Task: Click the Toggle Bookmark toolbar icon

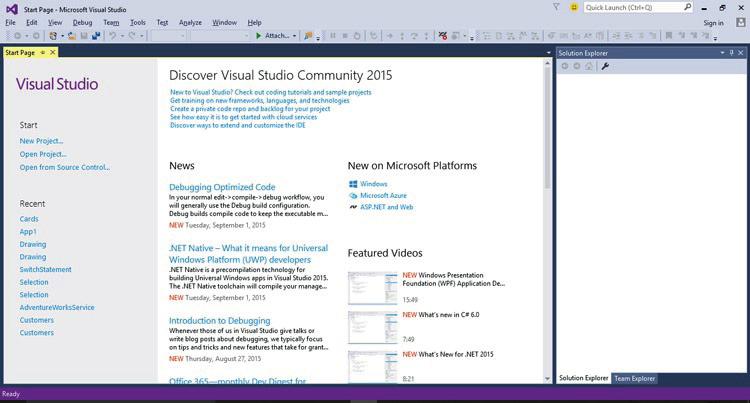Action: tap(669, 36)
